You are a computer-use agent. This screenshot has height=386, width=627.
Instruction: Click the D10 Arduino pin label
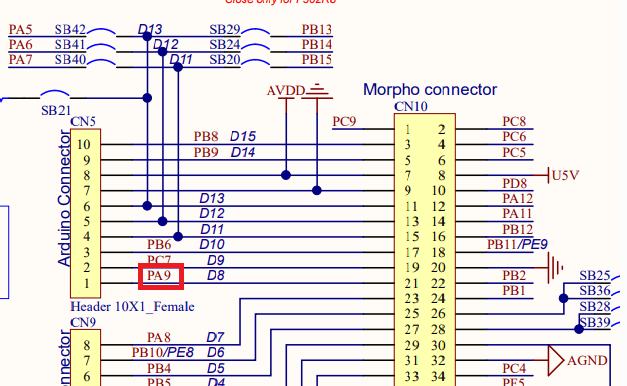[212, 244]
